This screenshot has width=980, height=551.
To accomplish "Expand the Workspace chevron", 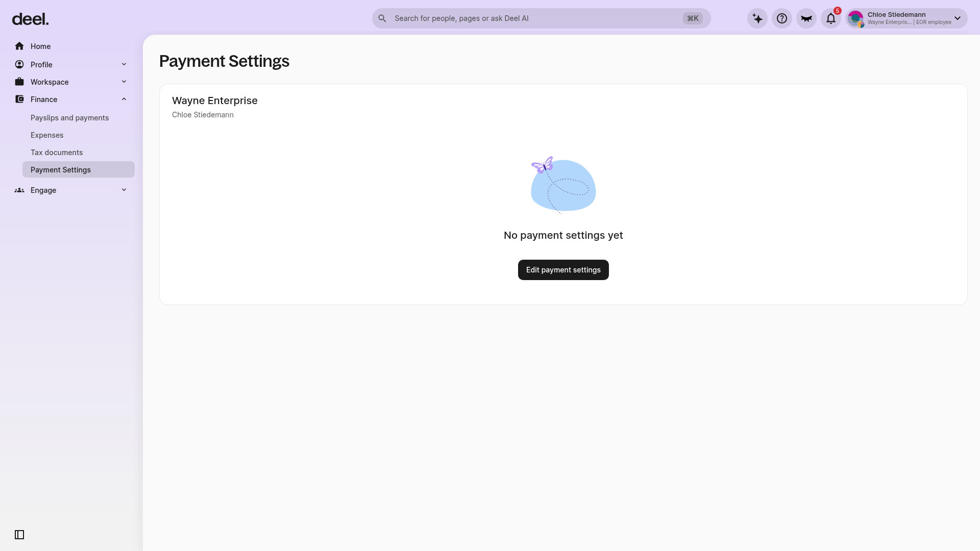I will [x=124, y=82].
